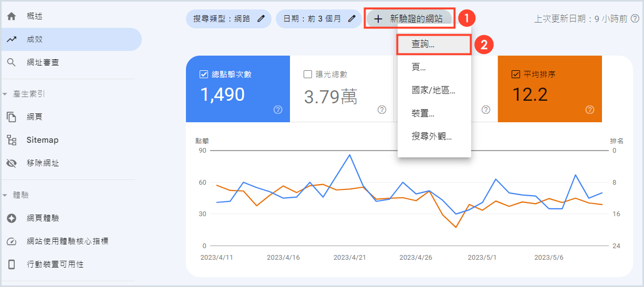Collapse the 產生索引 sidebar section
This screenshot has height=287, width=644.
pyautogui.click(x=5, y=94)
